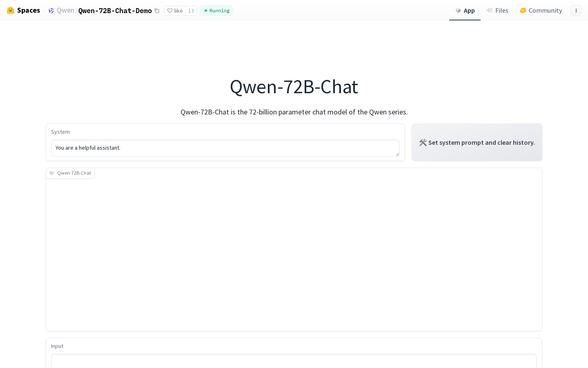The width and height of the screenshot is (588, 368).
Task: Click the Files list icon
Action: pyautogui.click(x=490, y=10)
